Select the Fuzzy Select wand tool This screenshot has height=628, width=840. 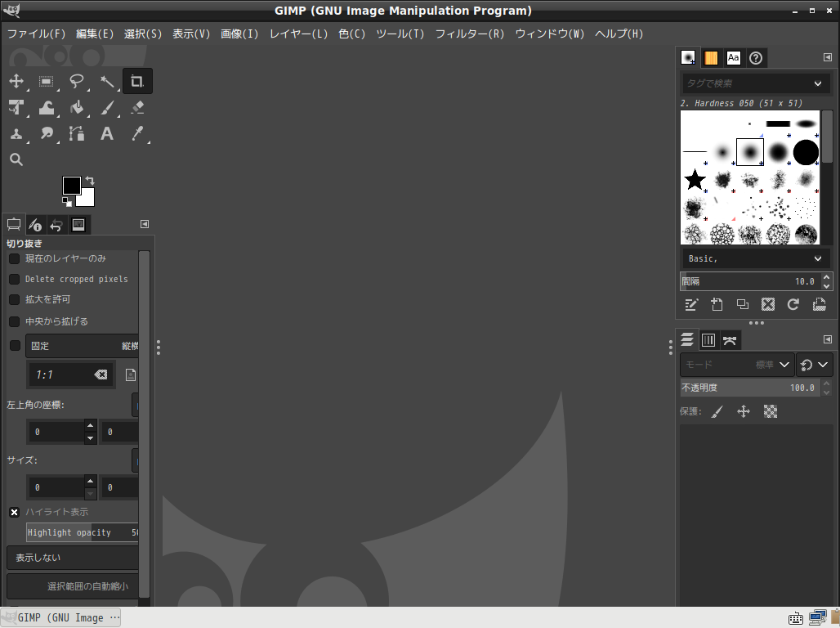click(x=107, y=81)
